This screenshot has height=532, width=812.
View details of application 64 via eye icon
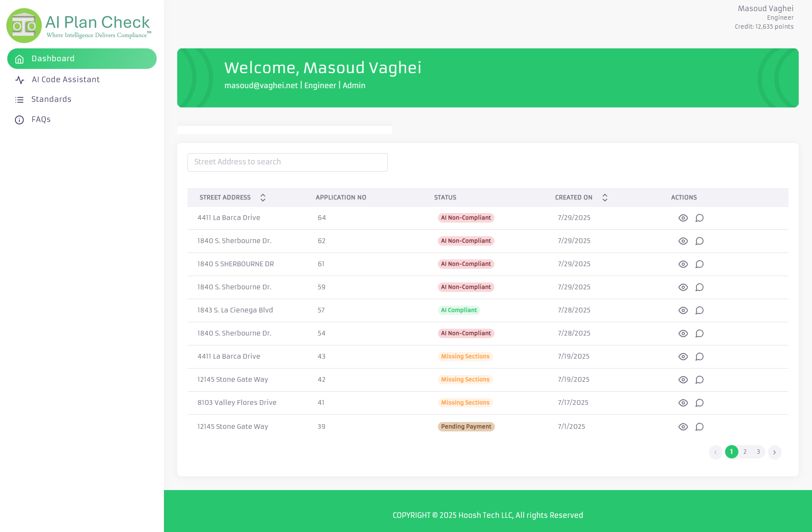point(683,218)
